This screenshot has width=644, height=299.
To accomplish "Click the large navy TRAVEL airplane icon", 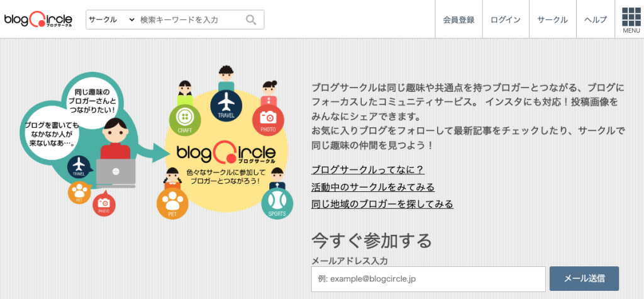I will tap(226, 105).
